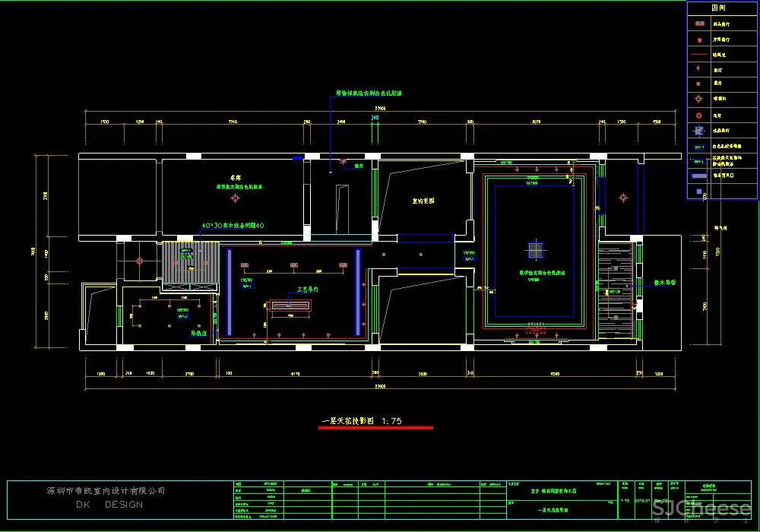This screenshot has width=760, height=532.
Task: Select the red lamp symbol in the small left room
Action: pos(139,261)
